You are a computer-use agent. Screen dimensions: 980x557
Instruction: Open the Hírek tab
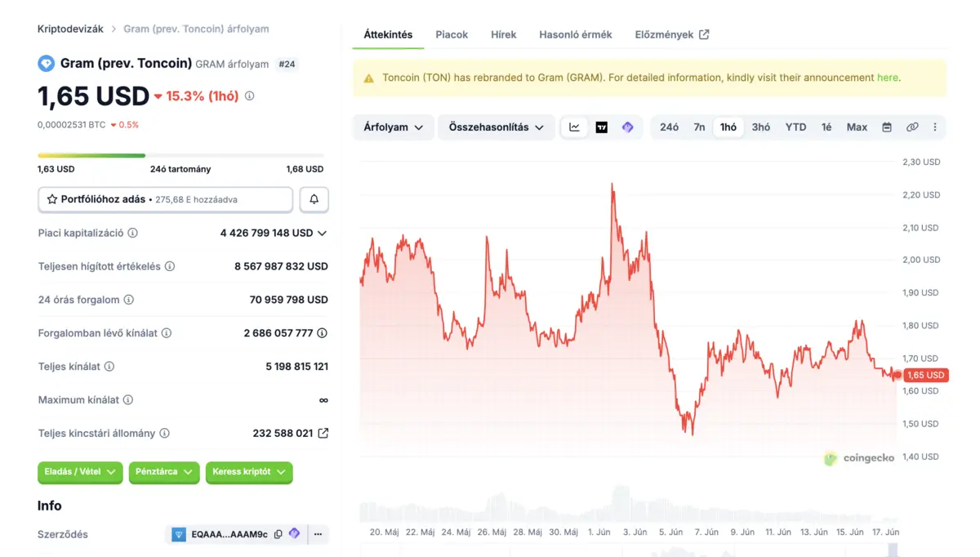click(x=503, y=34)
